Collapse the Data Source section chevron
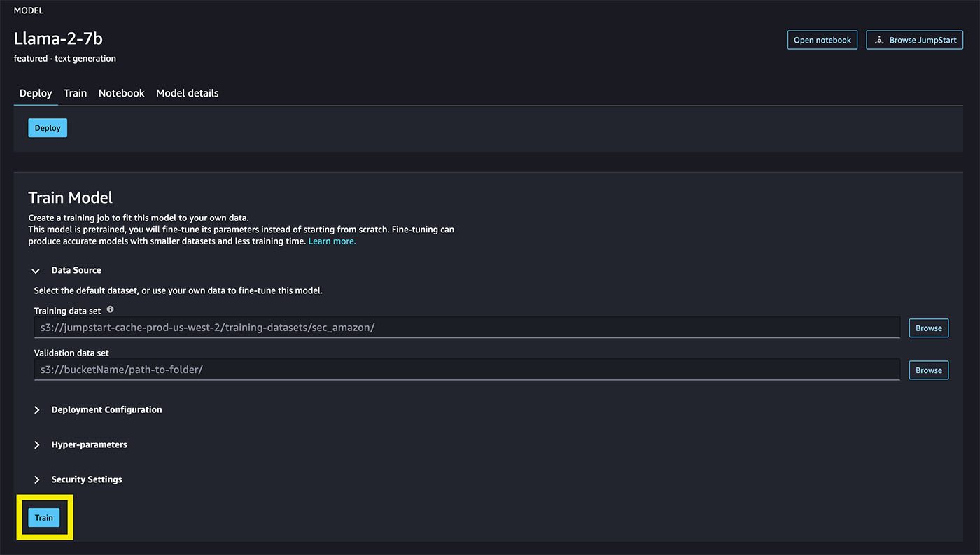 point(36,271)
